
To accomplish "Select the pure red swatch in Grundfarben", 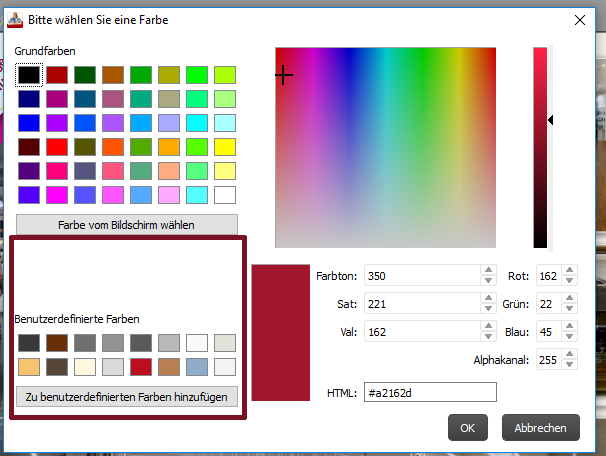I will click(x=57, y=147).
